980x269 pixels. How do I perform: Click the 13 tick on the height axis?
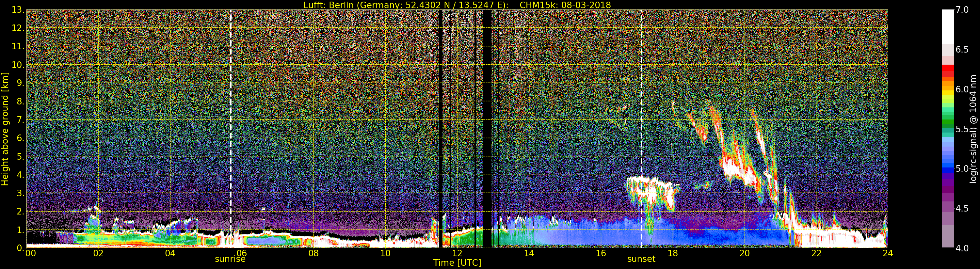[x=17, y=10]
